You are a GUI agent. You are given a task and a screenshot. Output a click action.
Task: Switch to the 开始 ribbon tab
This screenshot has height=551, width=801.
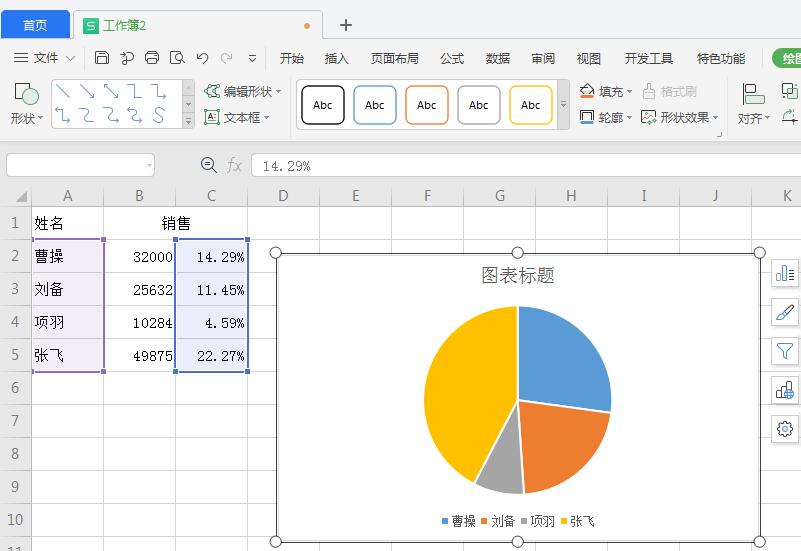(x=292, y=58)
